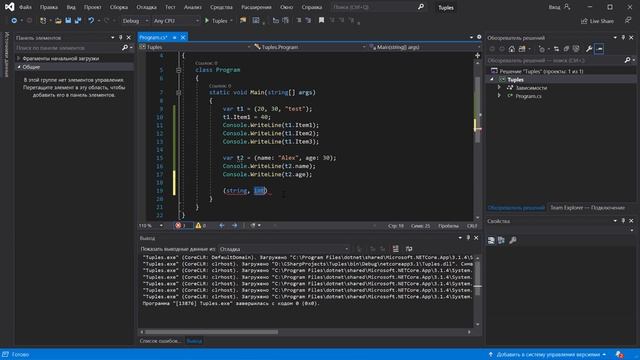Open the Файл menu

point(25,7)
